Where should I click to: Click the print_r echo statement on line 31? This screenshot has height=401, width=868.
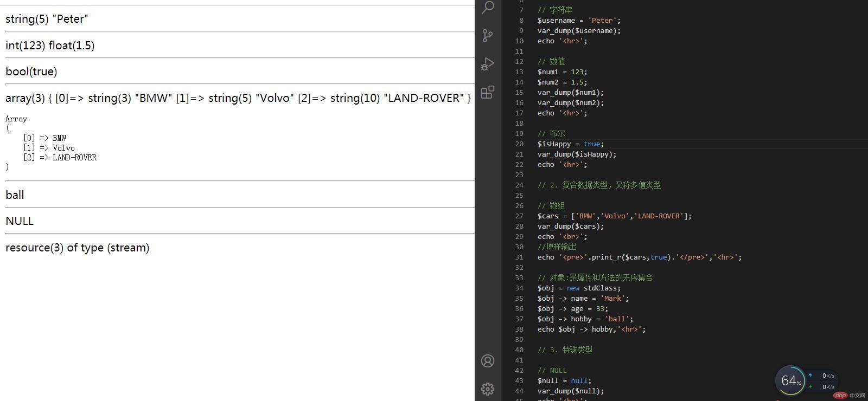click(x=639, y=257)
